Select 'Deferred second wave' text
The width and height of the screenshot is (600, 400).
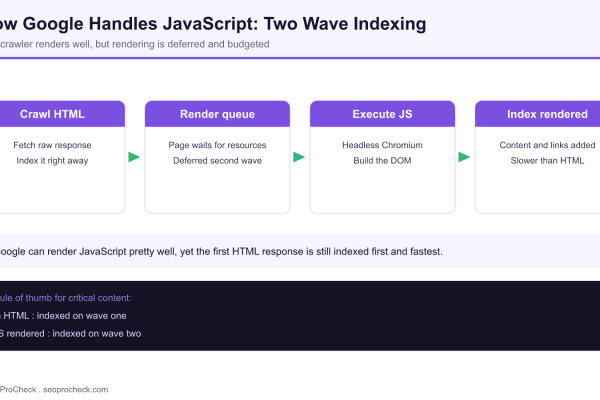click(x=217, y=161)
